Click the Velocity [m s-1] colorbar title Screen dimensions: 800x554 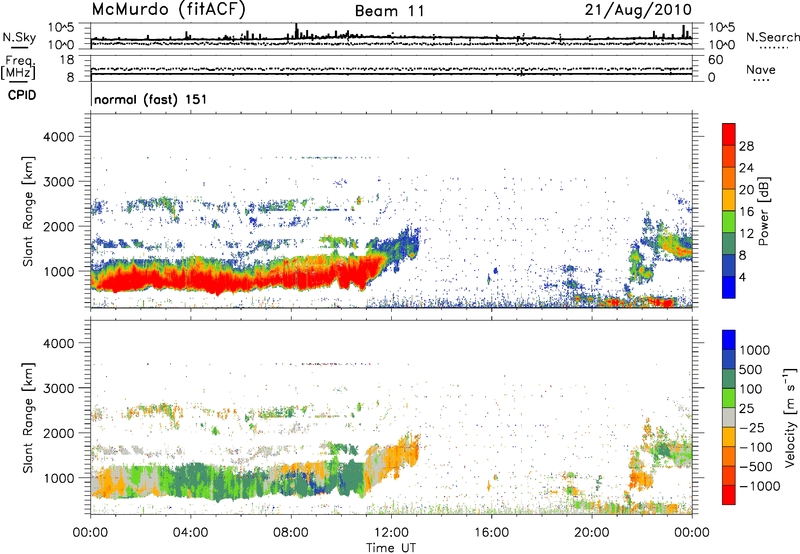[x=790, y=417]
